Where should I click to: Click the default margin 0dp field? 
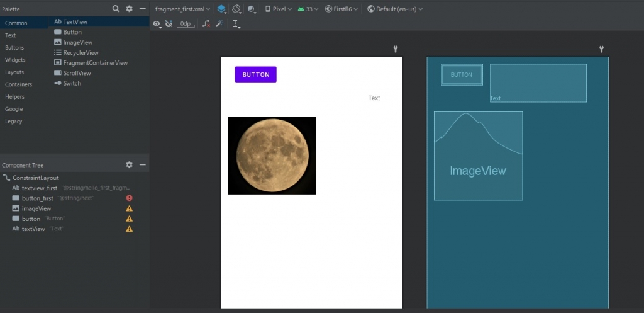186,24
